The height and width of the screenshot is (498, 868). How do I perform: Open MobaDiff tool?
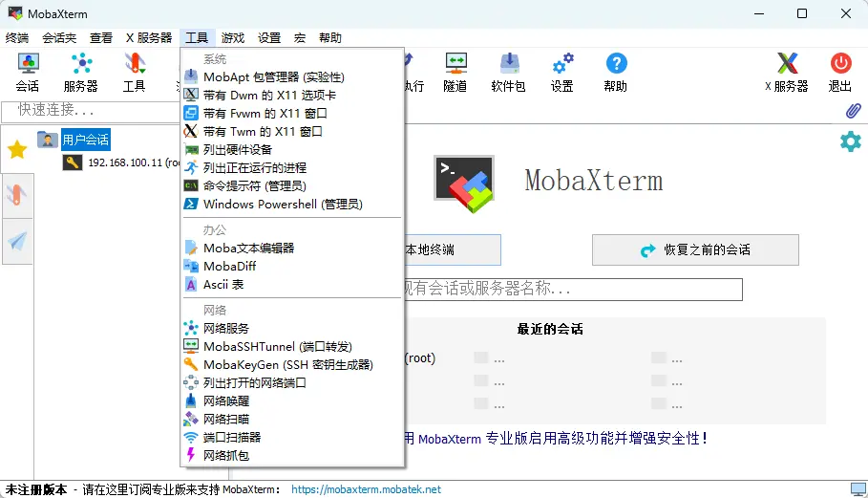coord(292,267)
